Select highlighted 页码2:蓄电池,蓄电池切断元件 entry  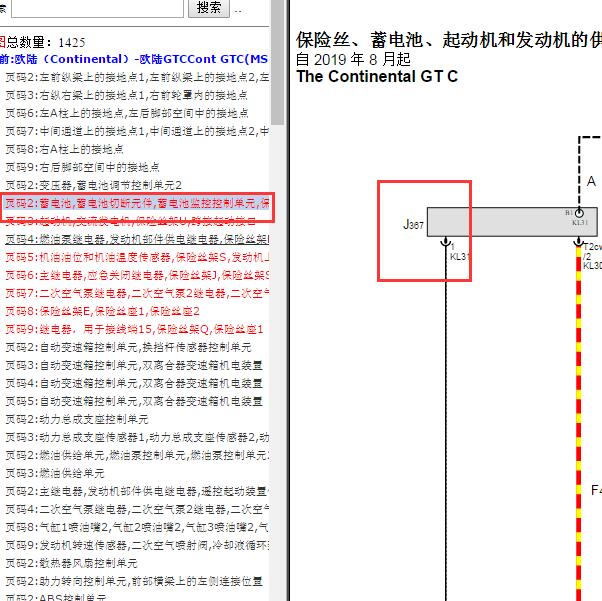(x=137, y=204)
